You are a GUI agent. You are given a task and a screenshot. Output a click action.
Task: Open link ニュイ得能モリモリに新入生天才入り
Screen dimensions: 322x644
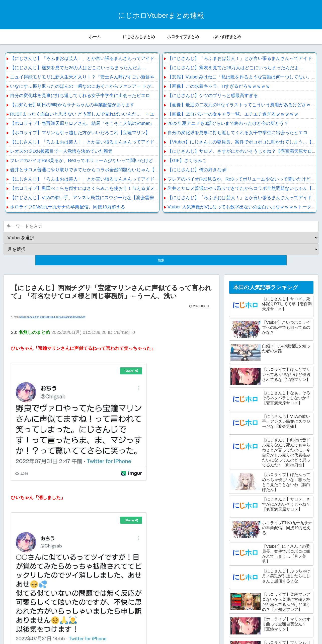click(84, 77)
